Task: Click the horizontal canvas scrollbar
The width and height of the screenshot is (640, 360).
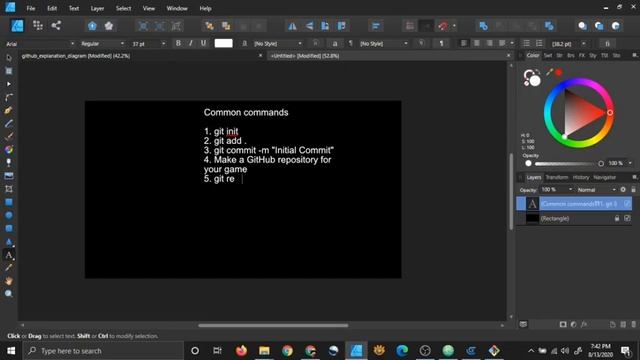Action: pos(273,325)
